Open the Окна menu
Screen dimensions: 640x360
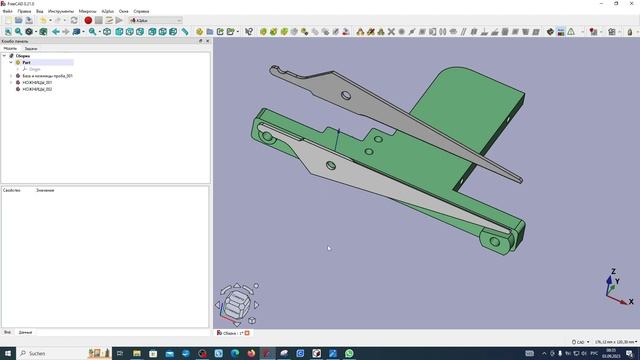pos(123,11)
